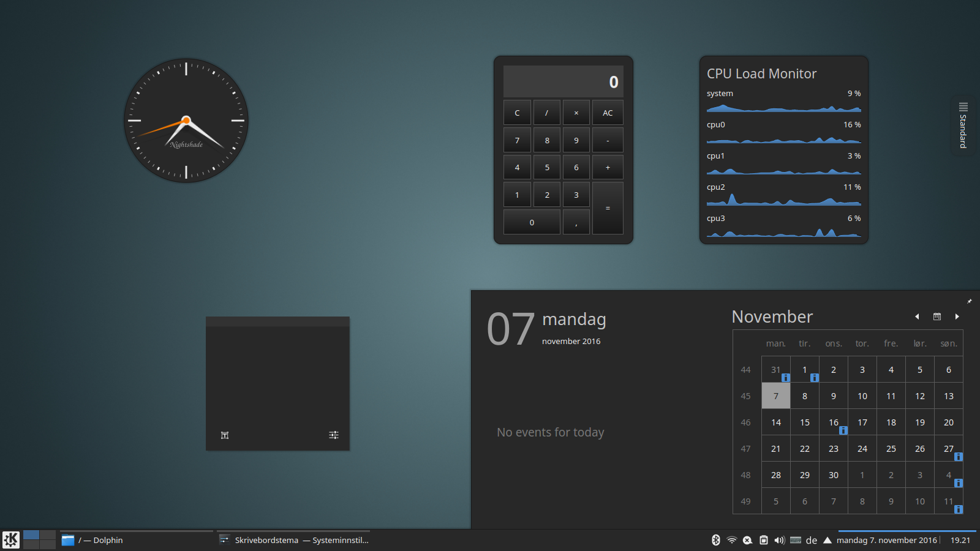Image resolution: width=980 pixels, height=551 pixels.
Task: Switch to the Dolphin taskbar window
Action: click(137, 540)
